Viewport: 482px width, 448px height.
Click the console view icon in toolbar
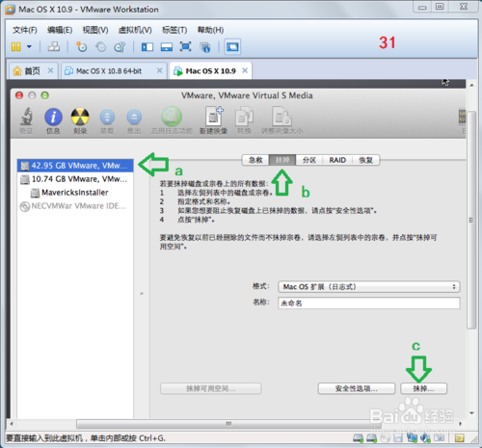tap(232, 47)
